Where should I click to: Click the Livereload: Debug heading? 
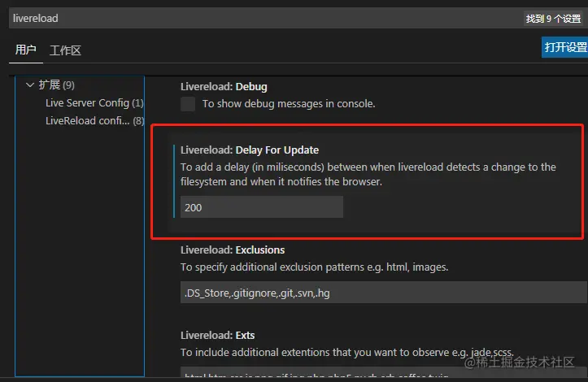224,87
